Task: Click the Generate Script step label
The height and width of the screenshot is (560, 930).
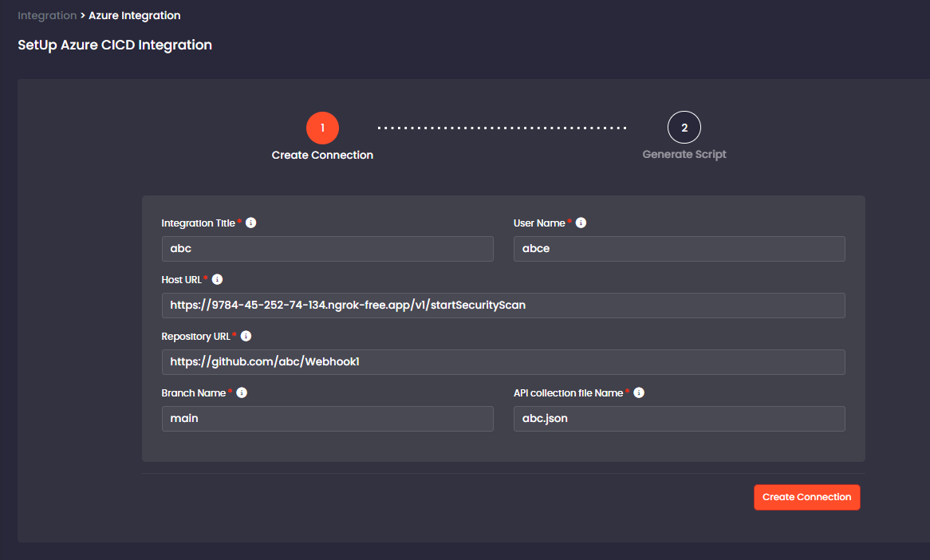Action: click(684, 154)
